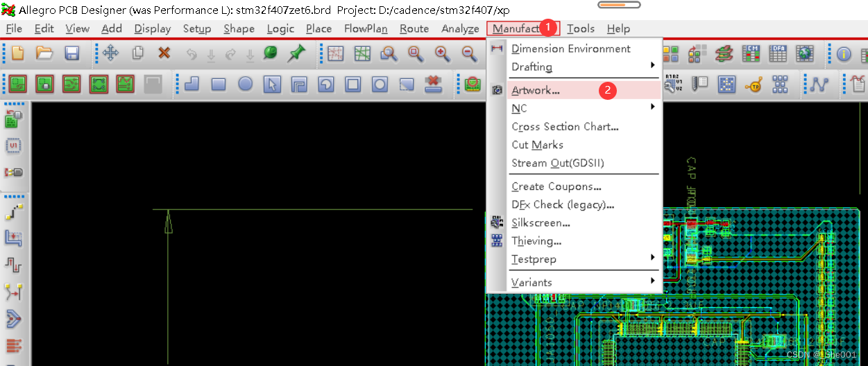
Task: Open the Route menu
Action: pyautogui.click(x=414, y=28)
